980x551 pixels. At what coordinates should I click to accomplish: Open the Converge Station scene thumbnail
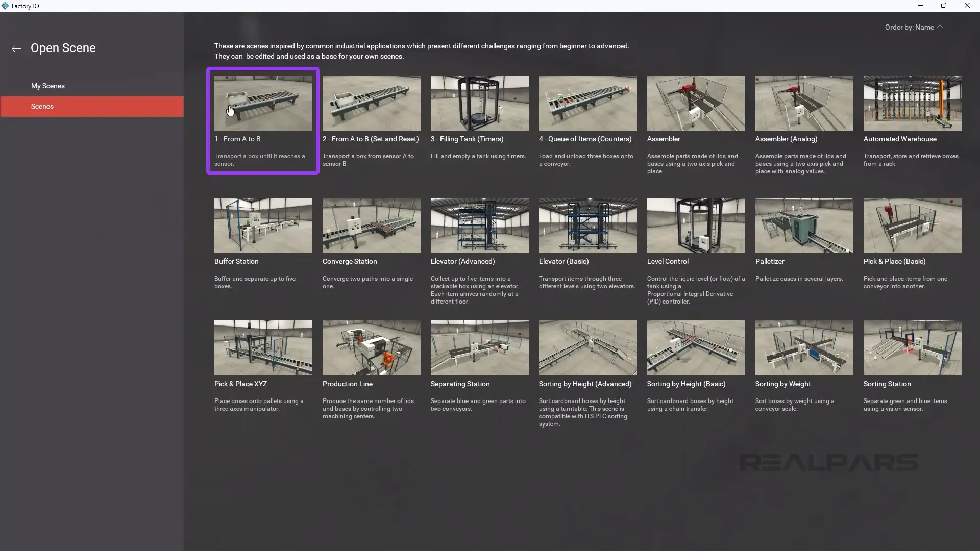pyautogui.click(x=371, y=226)
